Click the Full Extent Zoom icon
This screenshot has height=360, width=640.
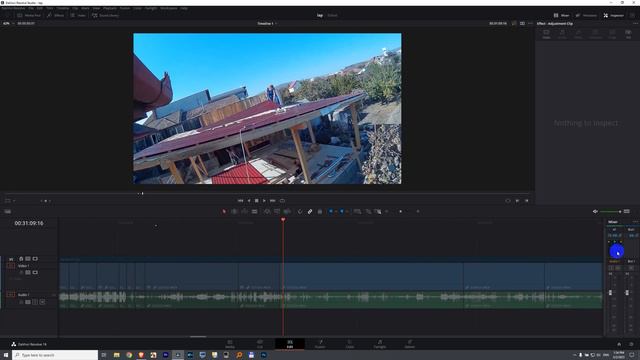358,211
